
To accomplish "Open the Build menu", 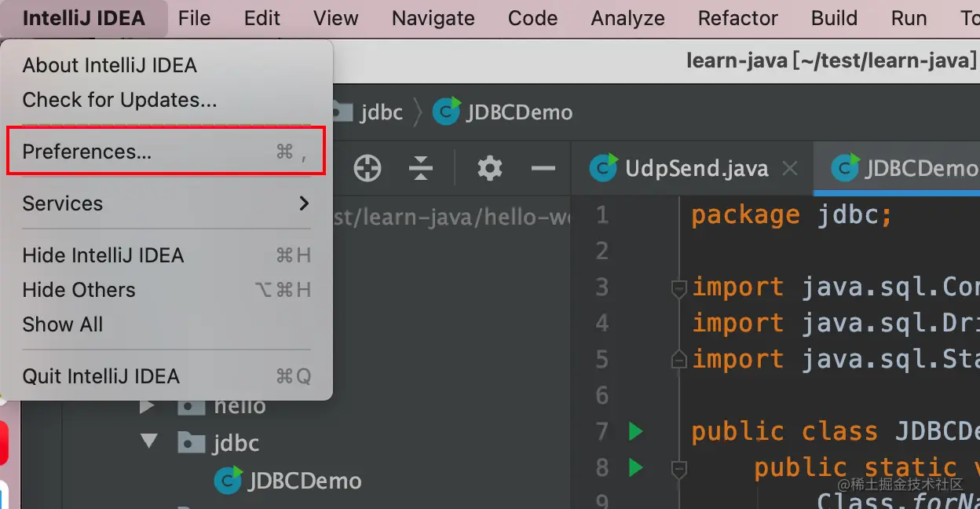I will [x=835, y=18].
